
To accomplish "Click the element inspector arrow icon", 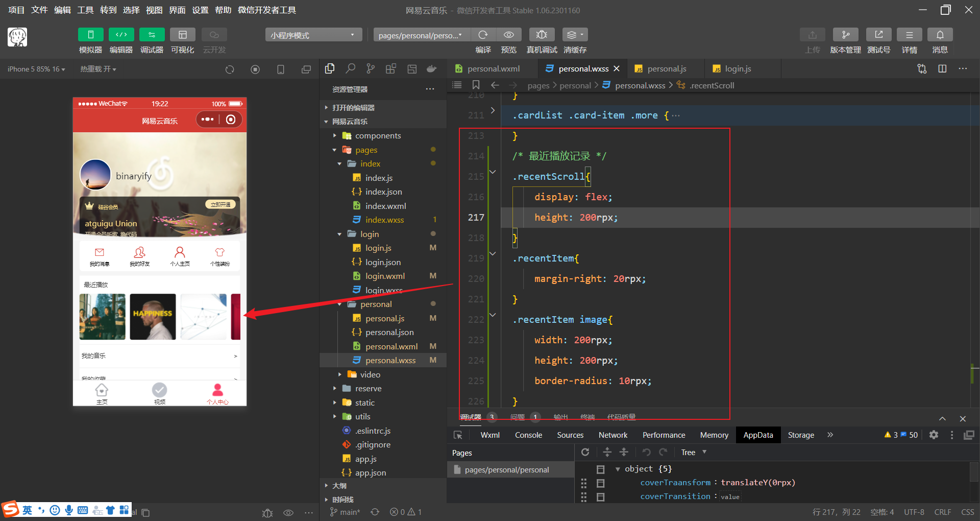I will (458, 435).
